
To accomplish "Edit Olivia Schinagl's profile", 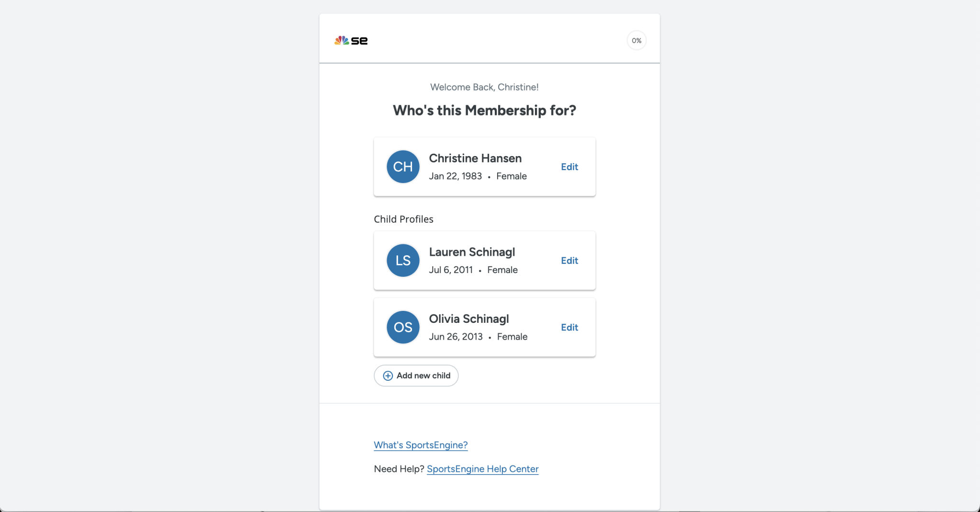I will 569,327.
